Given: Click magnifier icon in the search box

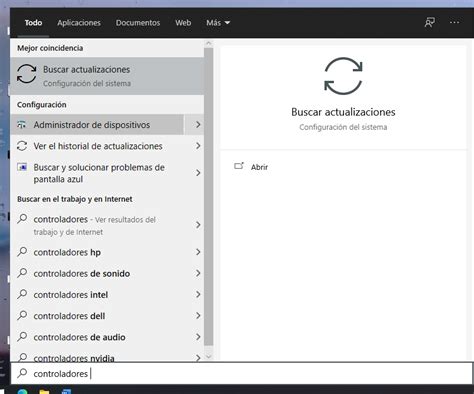Looking at the screenshot, I should [x=22, y=373].
